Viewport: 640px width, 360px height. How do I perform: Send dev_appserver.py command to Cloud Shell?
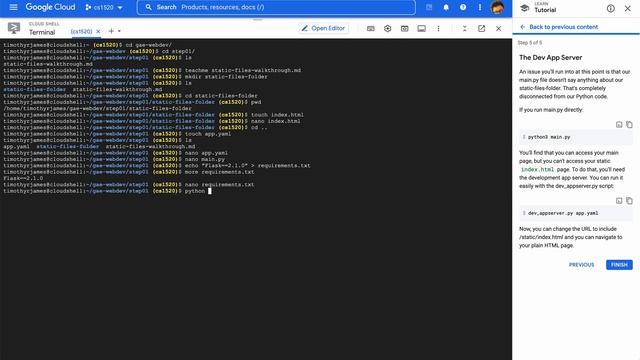pos(619,200)
